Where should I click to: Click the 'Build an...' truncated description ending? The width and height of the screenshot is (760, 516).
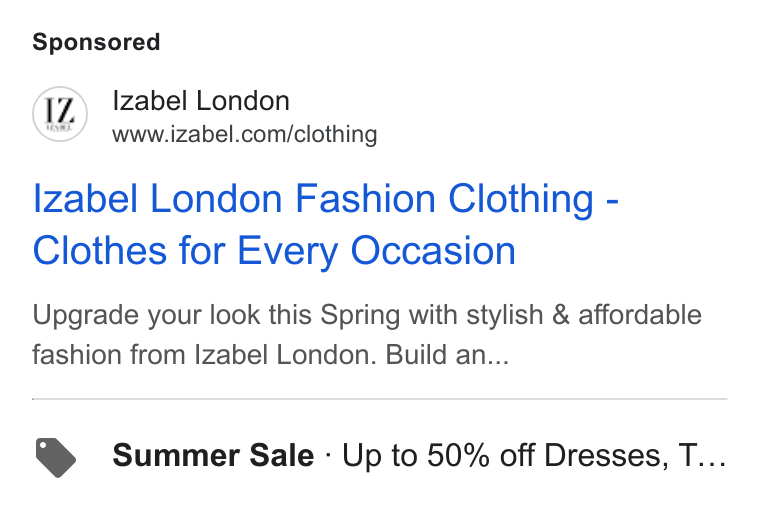[447, 354]
